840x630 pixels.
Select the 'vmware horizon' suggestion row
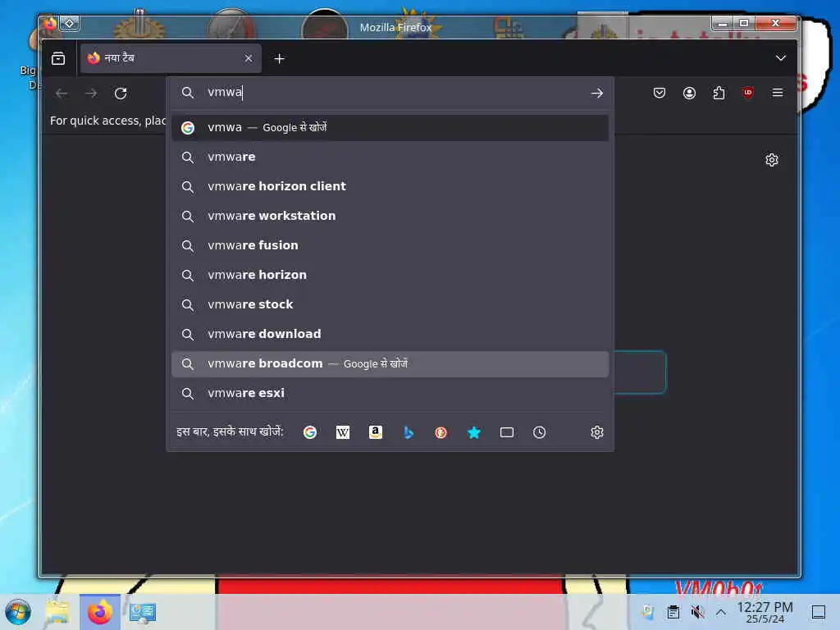point(390,275)
